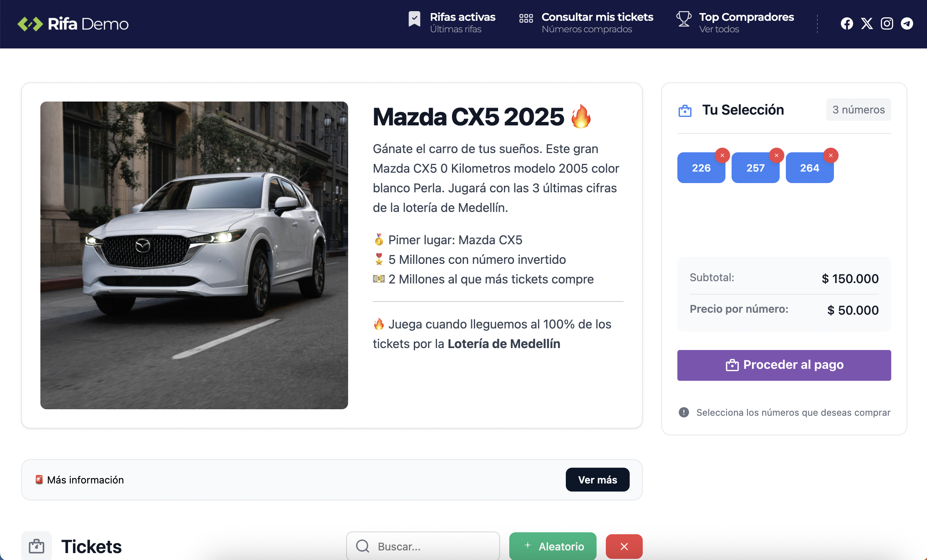The width and height of the screenshot is (927, 560).
Task: Remove number 264 from selection
Action: pos(830,155)
